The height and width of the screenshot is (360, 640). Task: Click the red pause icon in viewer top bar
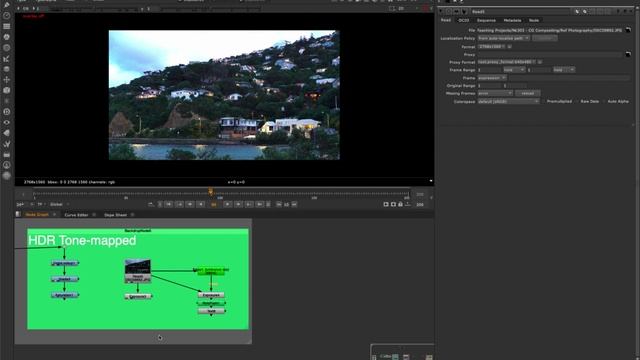point(426,8)
